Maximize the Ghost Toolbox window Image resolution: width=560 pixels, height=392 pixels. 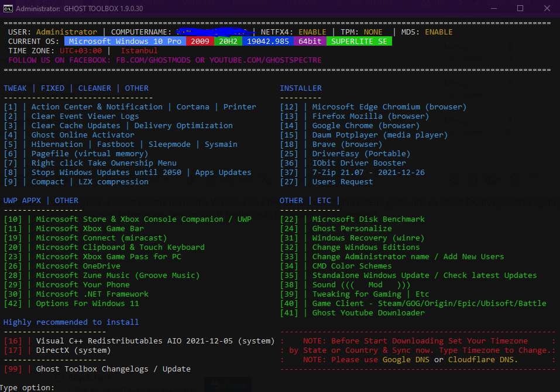click(520, 8)
